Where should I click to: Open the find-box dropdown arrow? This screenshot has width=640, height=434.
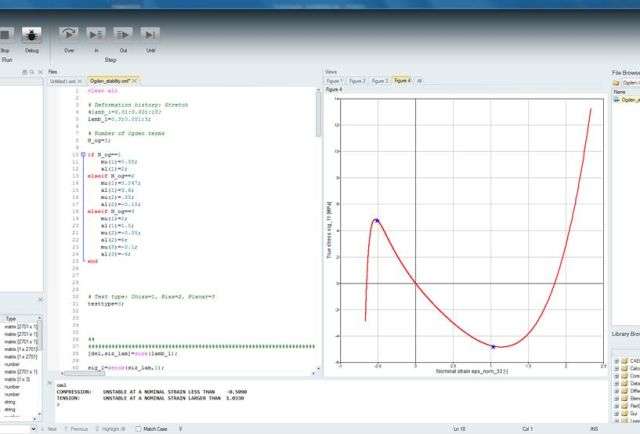click(33, 429)
